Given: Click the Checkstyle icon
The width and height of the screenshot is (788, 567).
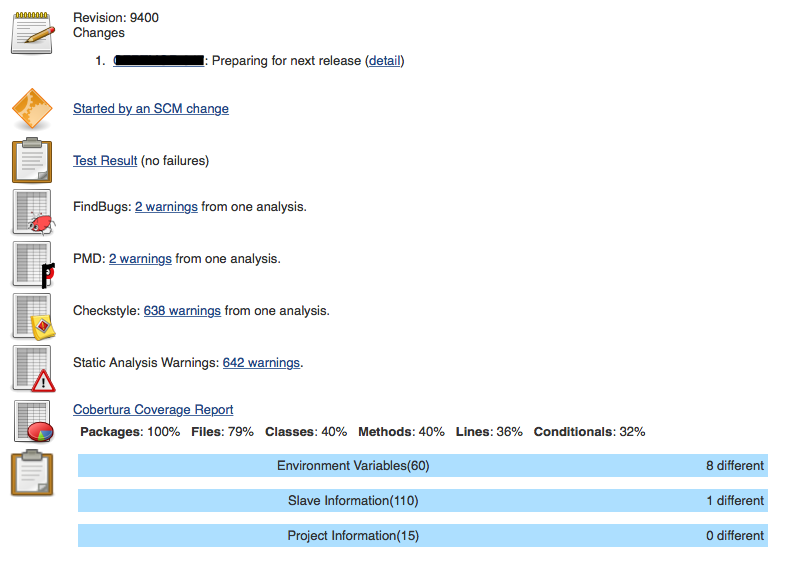Looking at the screenshot, I should click(32, 316).
